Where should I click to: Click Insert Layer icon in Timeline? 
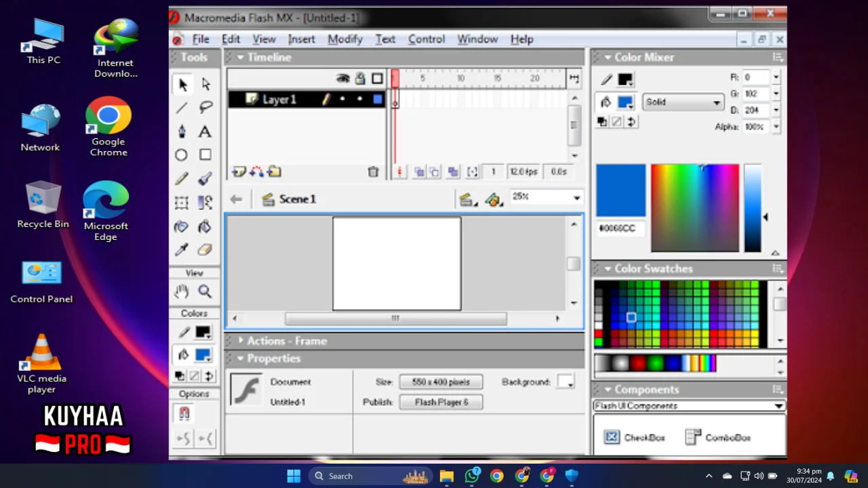click(239, 172)
